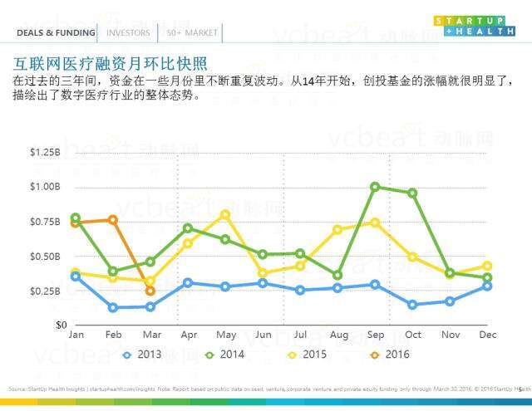Click the Jul x-axis label
Image resolution: width=532 pixels, height=411 pixels.
[300, 335]
